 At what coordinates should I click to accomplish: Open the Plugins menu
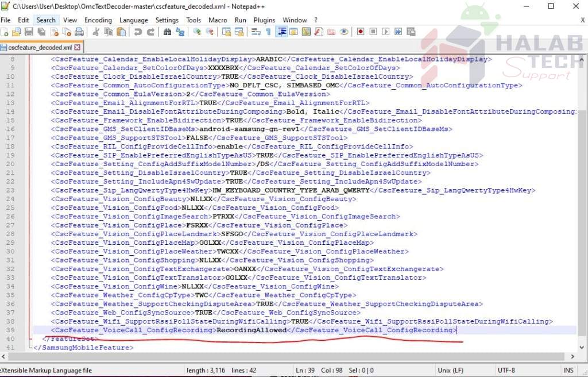tap(264, 20)
